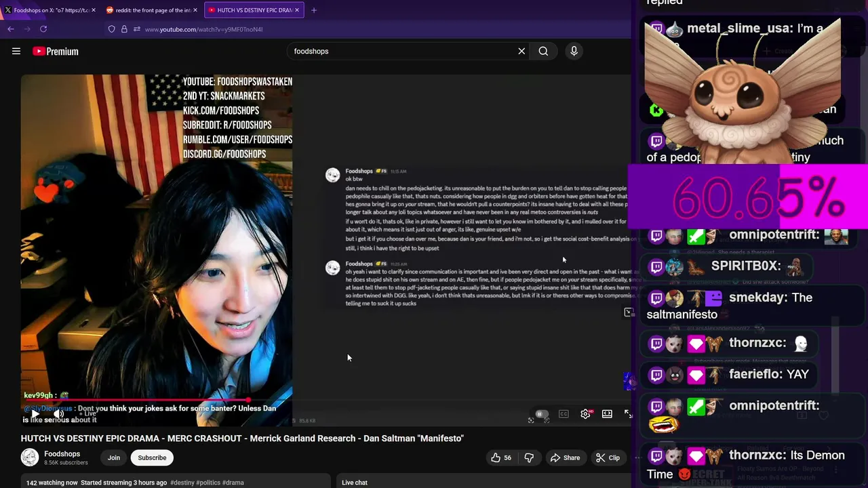Open Foodshops channel avatar
This screenshot has width=868, height=488.
tap(30, 457)
